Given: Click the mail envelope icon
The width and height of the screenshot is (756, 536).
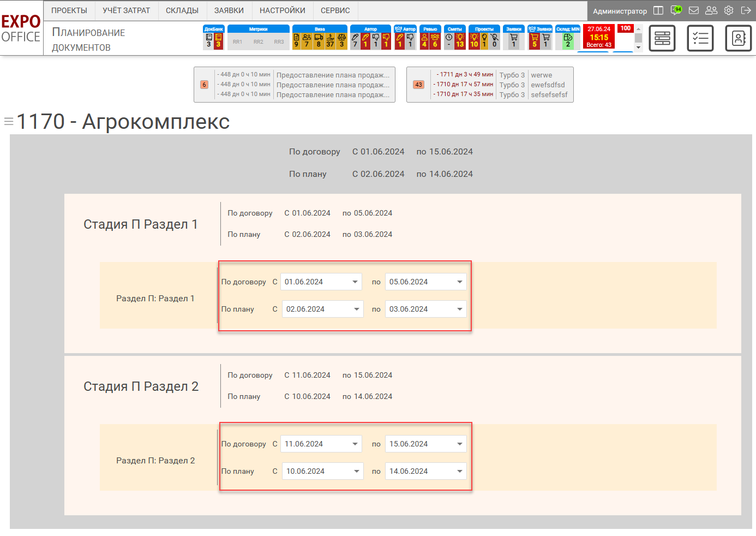Looking at the screenshot, I should [694, 10].
